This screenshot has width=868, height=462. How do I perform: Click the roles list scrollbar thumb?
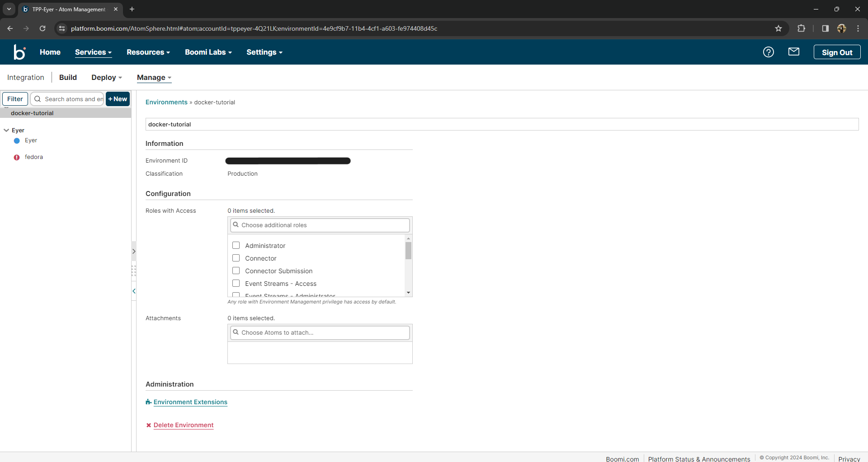(x=408, y=251)
